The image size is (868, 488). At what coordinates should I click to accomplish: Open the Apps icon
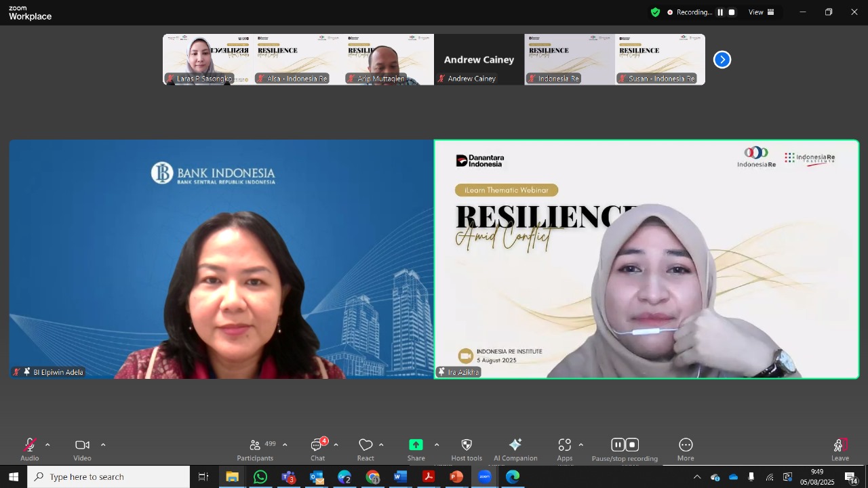pyautogui.click(x=565, y=449)
